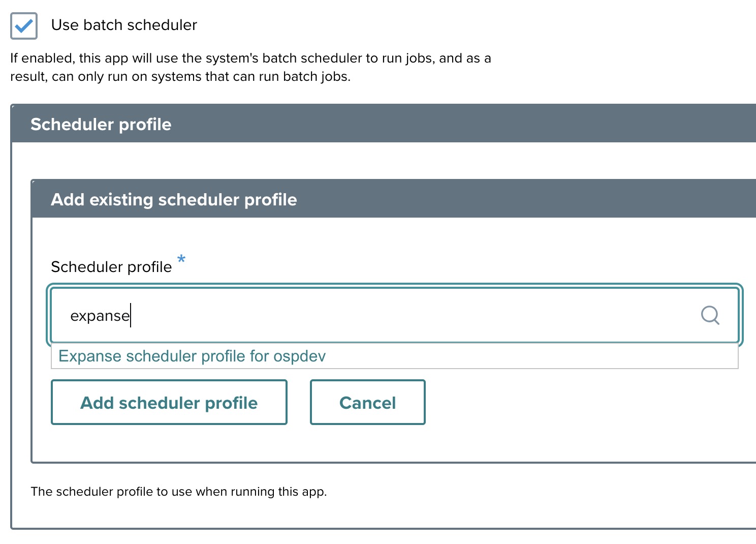Uncheck the Use batch scheduler checkbox

[24, 26]
